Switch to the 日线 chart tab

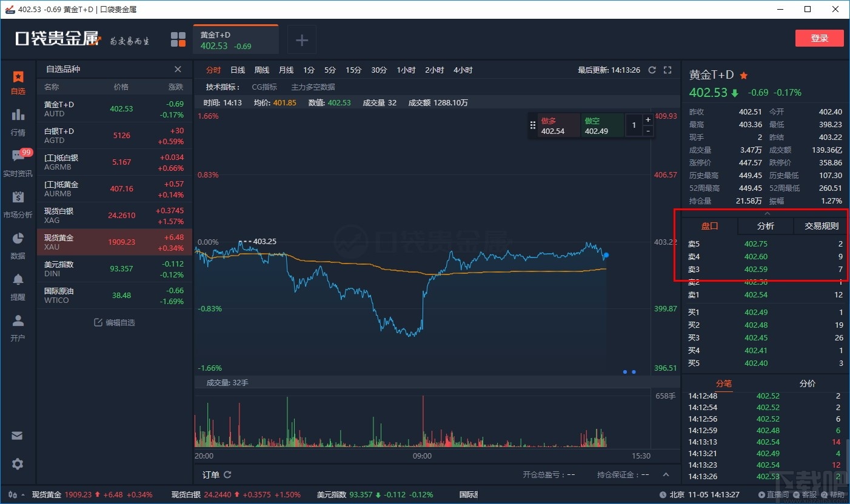(x=237, y=70)
